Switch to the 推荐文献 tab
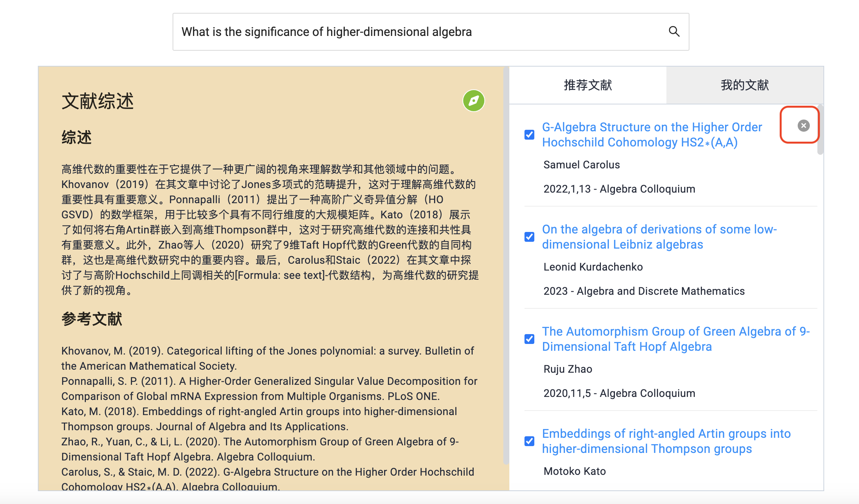859x504 pixels. [588, 85]
